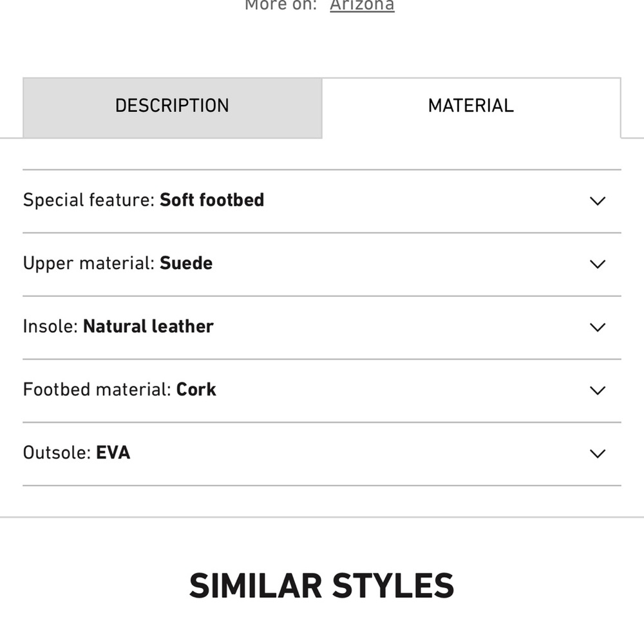This screenshot has height=644, width=644.
Task: Click the Upper material row label
Action: 89,263
